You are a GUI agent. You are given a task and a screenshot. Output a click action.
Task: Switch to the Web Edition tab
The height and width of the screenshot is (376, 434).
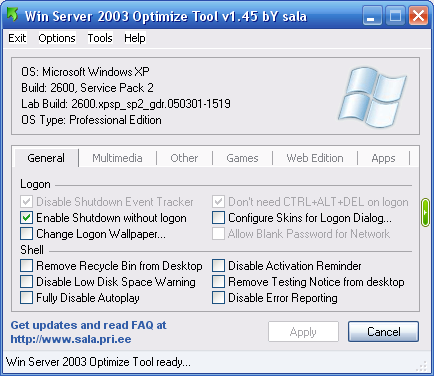point(315,158)
